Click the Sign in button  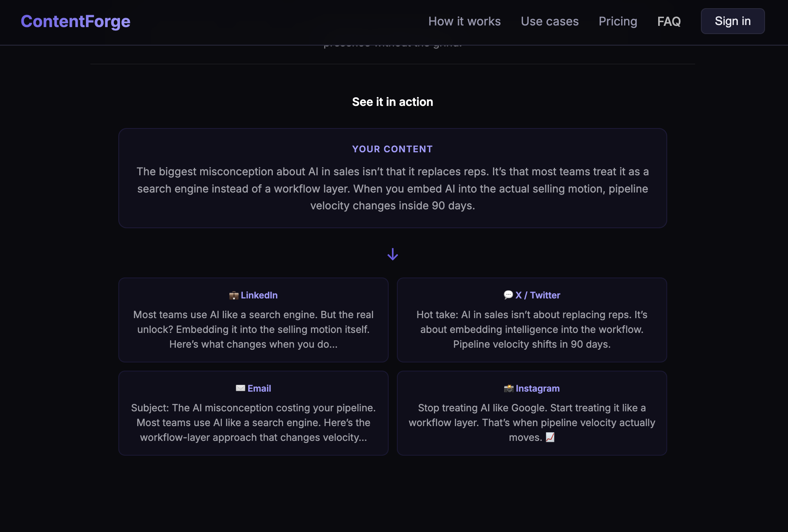pyautogui.click(x=733, y=21)
